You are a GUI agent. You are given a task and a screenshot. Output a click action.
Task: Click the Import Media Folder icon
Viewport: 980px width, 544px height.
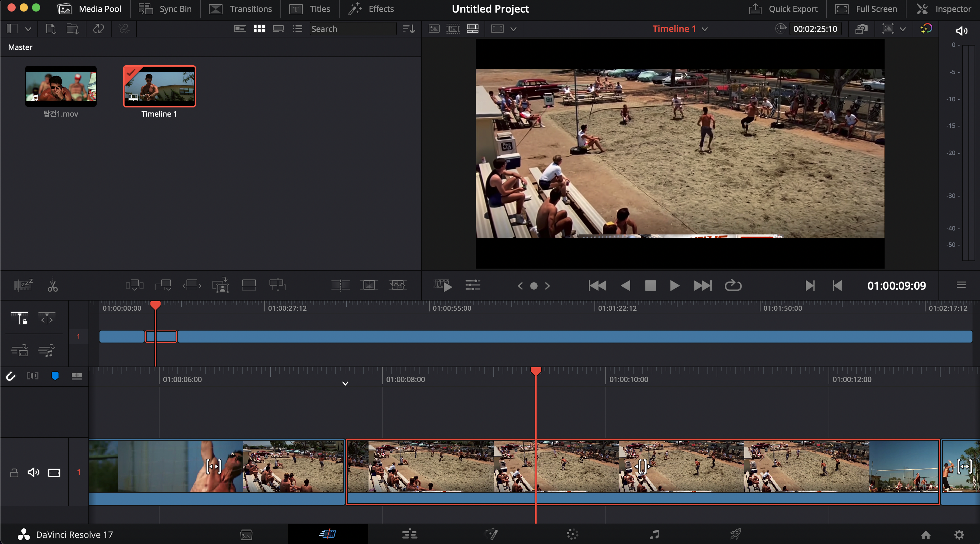point(72,29)
